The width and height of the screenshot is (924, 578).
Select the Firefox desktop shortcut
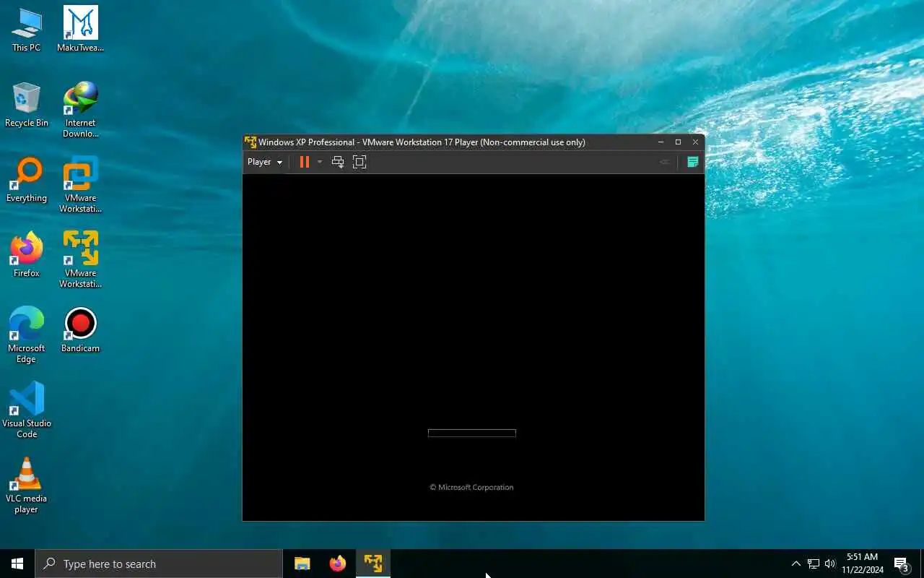pos(27,256)
